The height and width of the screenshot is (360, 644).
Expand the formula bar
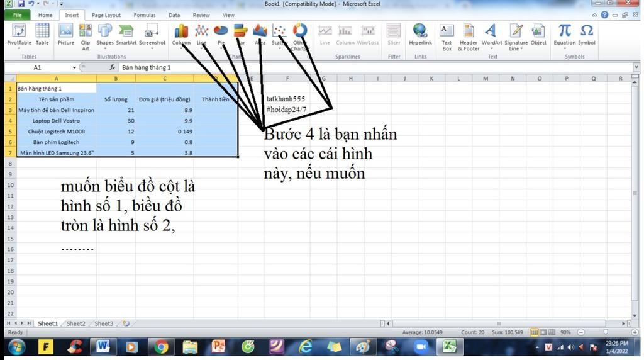point(636,67)
